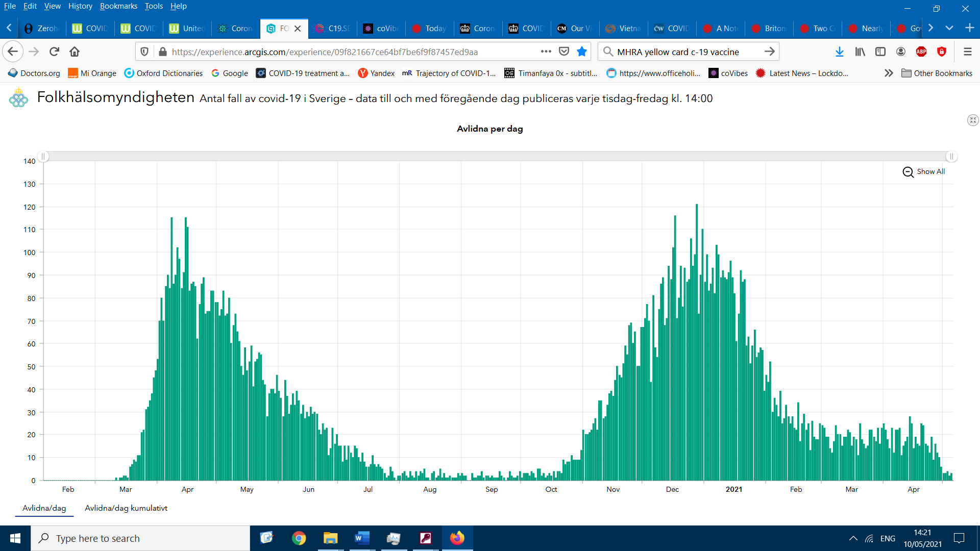Bookmark page using blue star icon

582,52
